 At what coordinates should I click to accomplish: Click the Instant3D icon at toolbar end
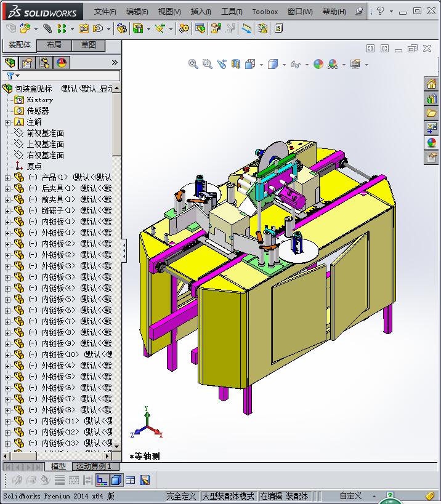coord(278,28)
